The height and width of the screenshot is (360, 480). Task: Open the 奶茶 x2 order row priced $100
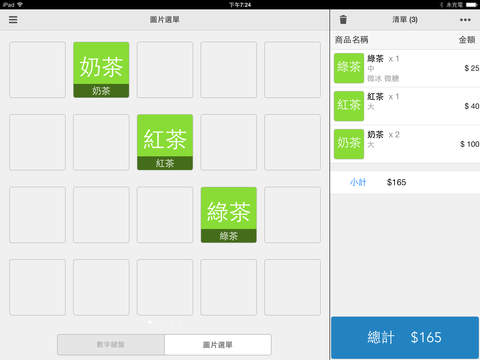coord(406,144)
